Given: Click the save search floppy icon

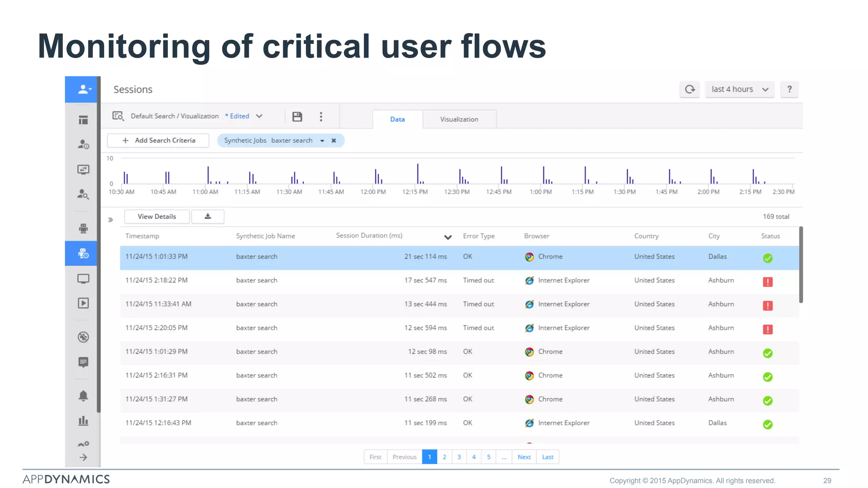Looking at the screenshot, I should pos(298,116).
